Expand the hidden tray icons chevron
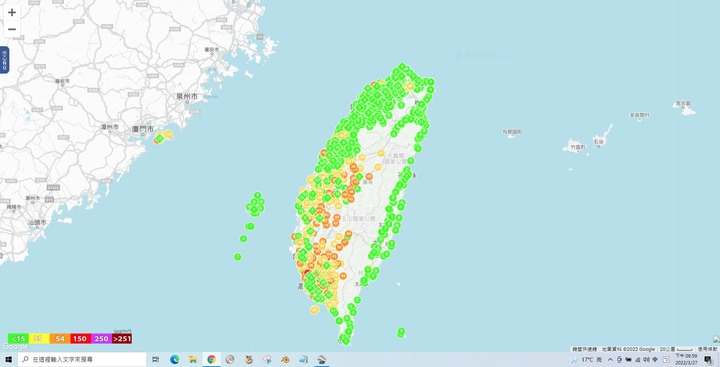720x367 pixels. coord(611,360)
